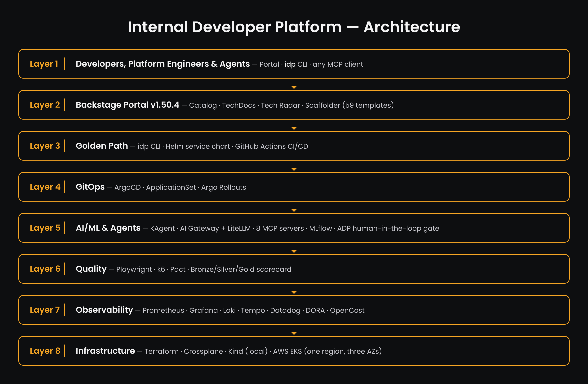Screen dimensions: 588x384
Task: Select the 'Layer 6' label
Action: (x=45, y=269)
